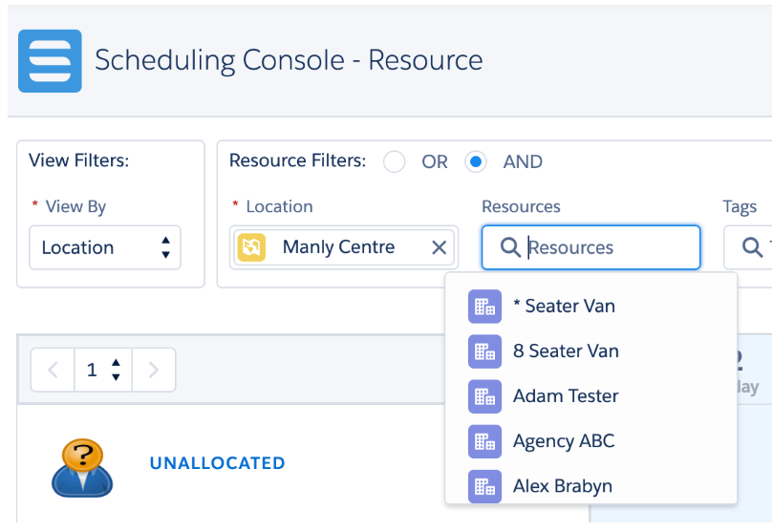Go to the next page arrow

point(154,369)
